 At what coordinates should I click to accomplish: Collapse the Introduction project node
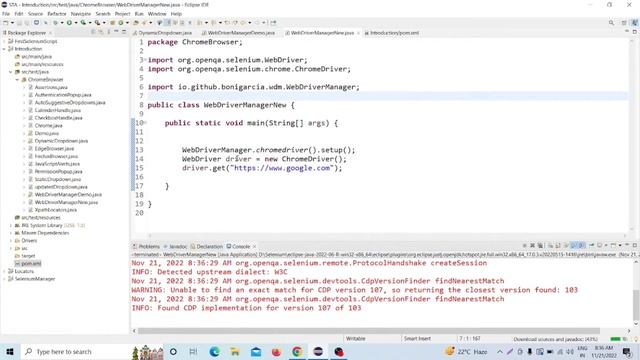[x=4, y=49]
